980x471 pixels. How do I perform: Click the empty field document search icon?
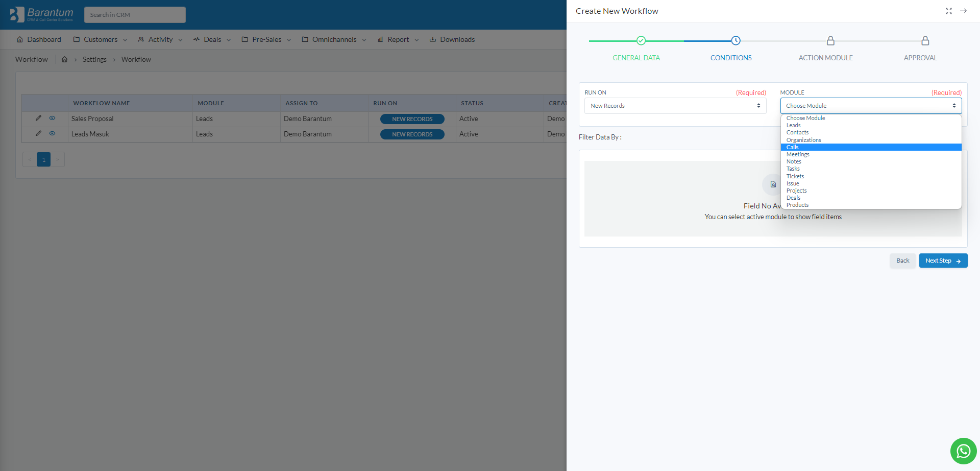(x=773, y=184)
